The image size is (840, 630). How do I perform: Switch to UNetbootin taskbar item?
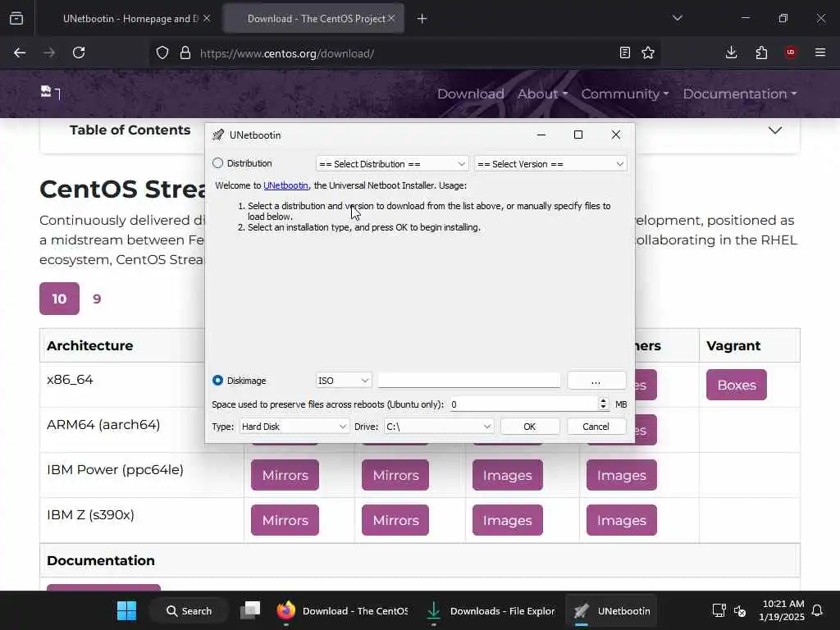(612, 610)
